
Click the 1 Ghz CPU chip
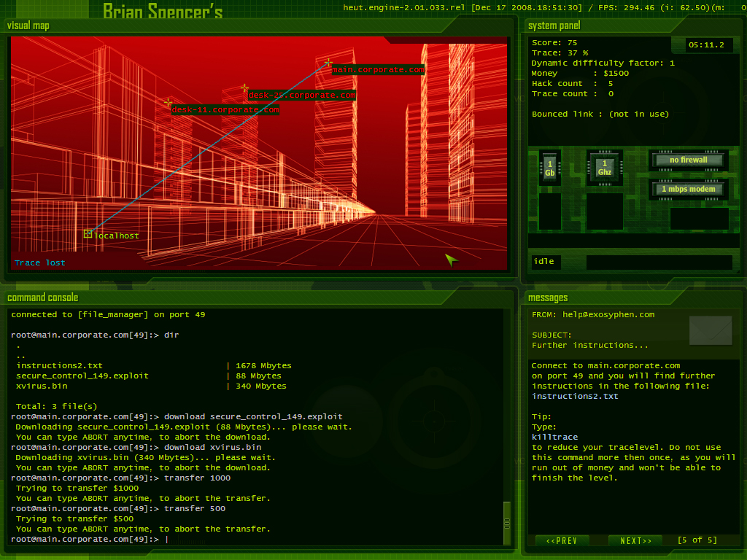pos(605,168)
